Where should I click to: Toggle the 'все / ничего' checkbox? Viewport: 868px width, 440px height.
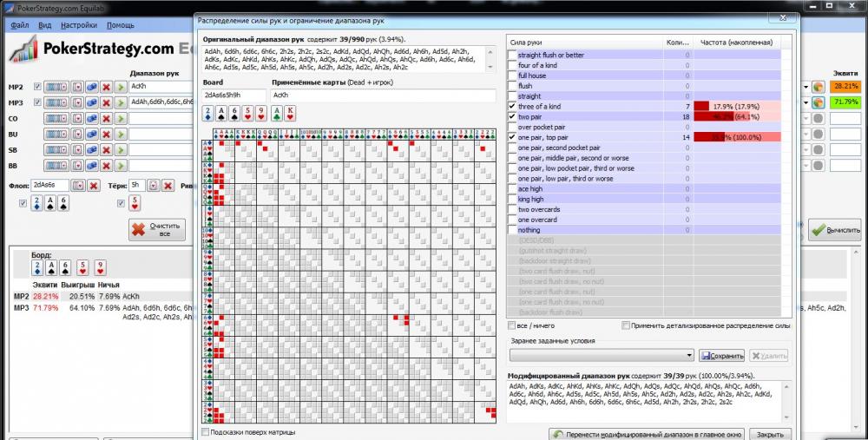click(512, 326)
